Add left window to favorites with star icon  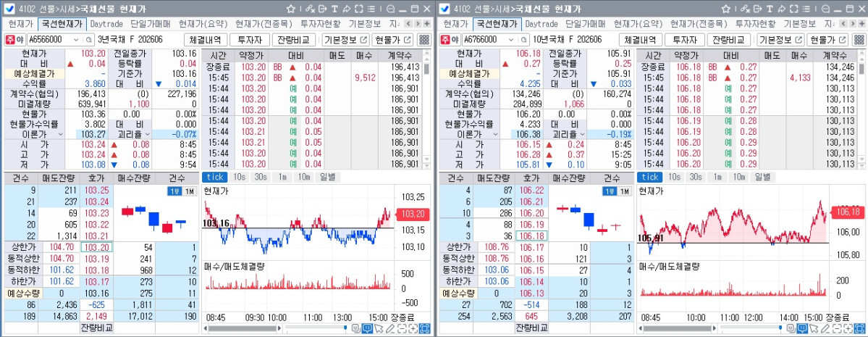[x=290, y=9]
